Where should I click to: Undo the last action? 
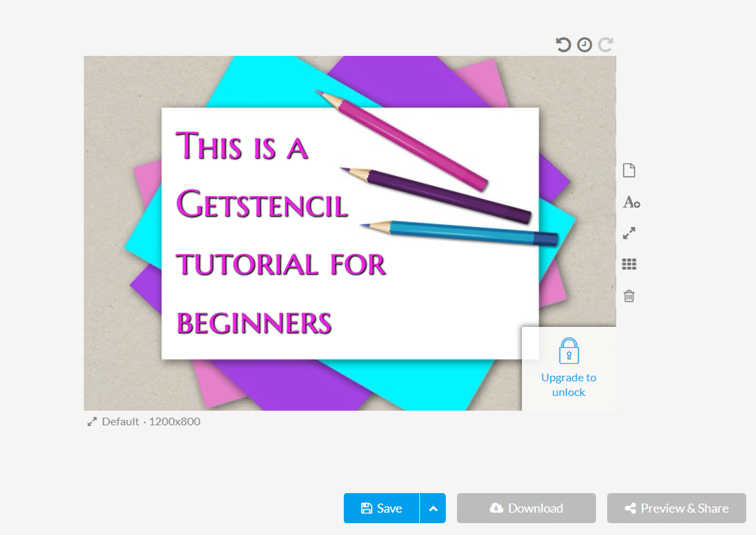[563, 44]
